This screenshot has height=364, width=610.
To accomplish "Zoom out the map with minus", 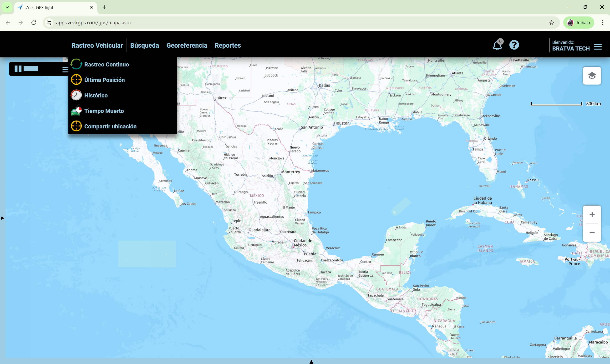I will (592, 233).
